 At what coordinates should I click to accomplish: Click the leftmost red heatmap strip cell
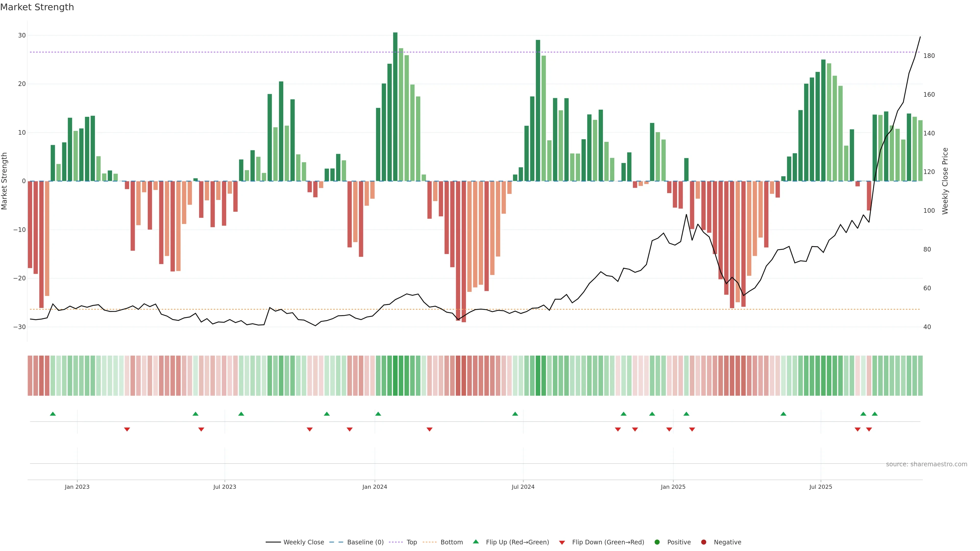(30, 376)
